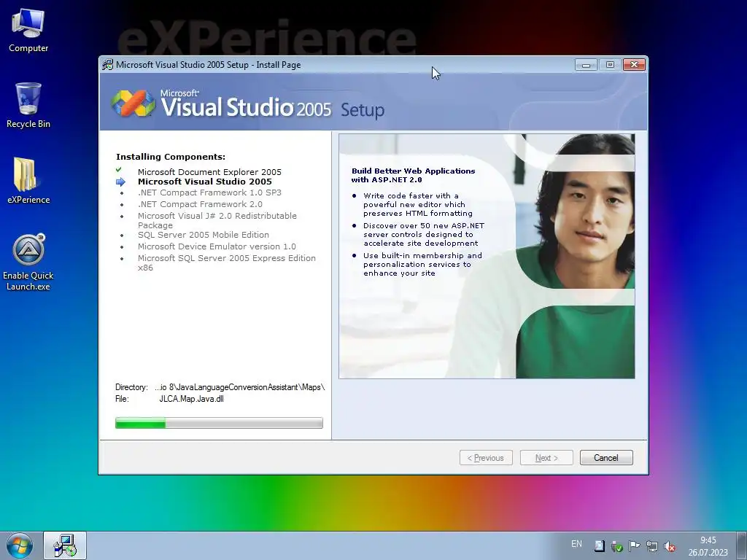This screenshot has height=560, width=747.
Task: Close the Visual Studio Setup window
Action: point(634,65)
